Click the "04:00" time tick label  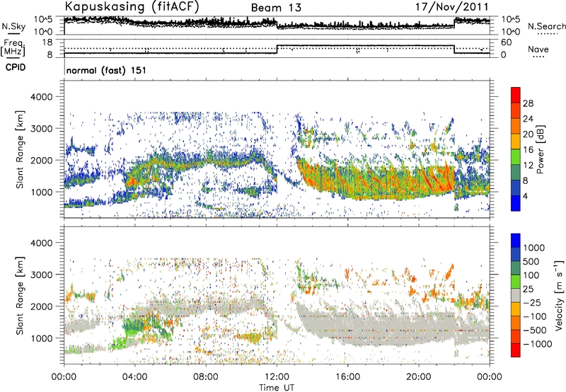(134, 377)
